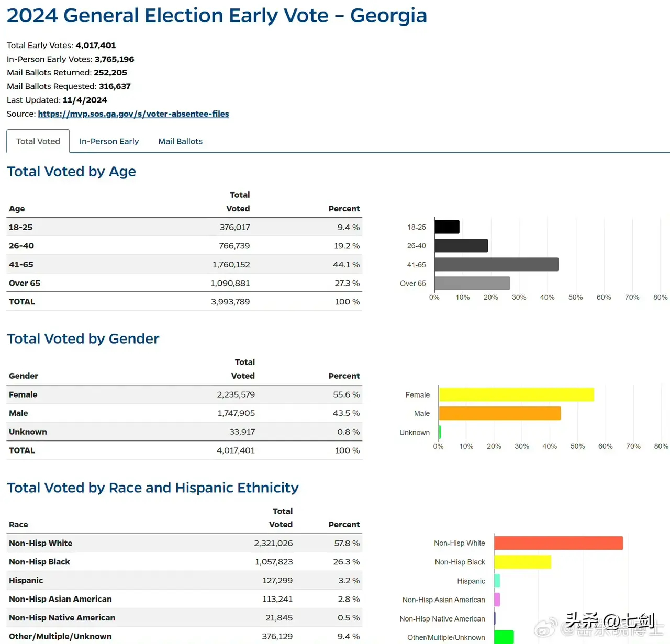Click the red Non-Hisp White bar
This screenshot has width=670, height=644.
click(559, 543)
